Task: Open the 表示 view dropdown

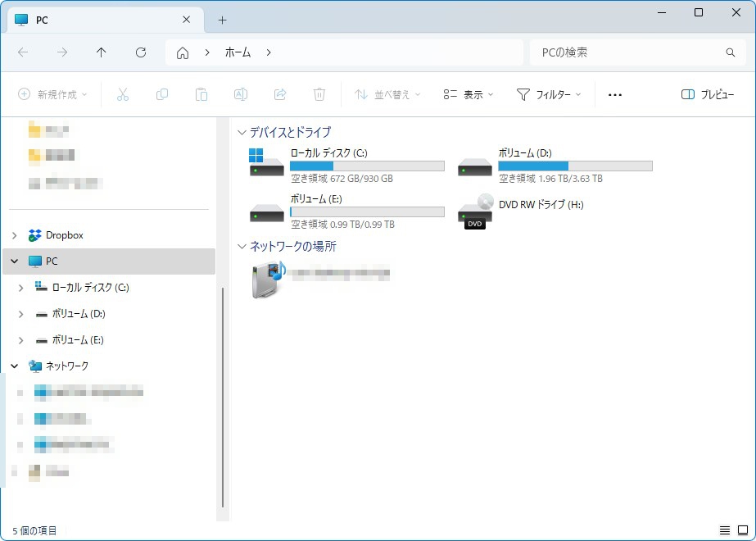Action: 469,95
